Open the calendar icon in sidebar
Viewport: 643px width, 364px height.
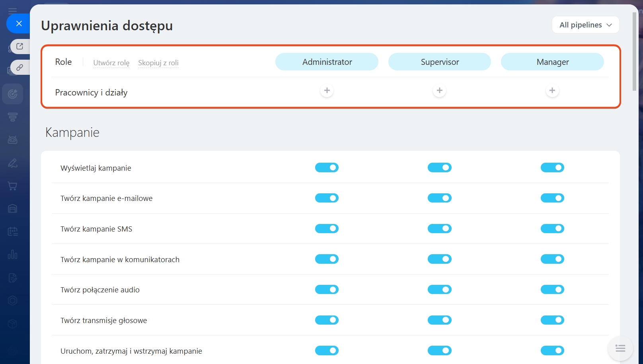pos(13,232)
